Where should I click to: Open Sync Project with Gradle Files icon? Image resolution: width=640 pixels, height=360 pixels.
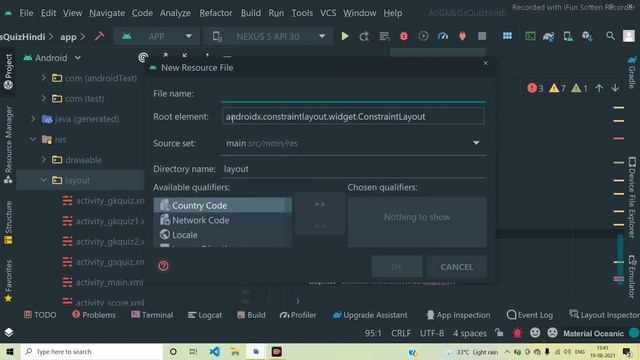point(548,36)
